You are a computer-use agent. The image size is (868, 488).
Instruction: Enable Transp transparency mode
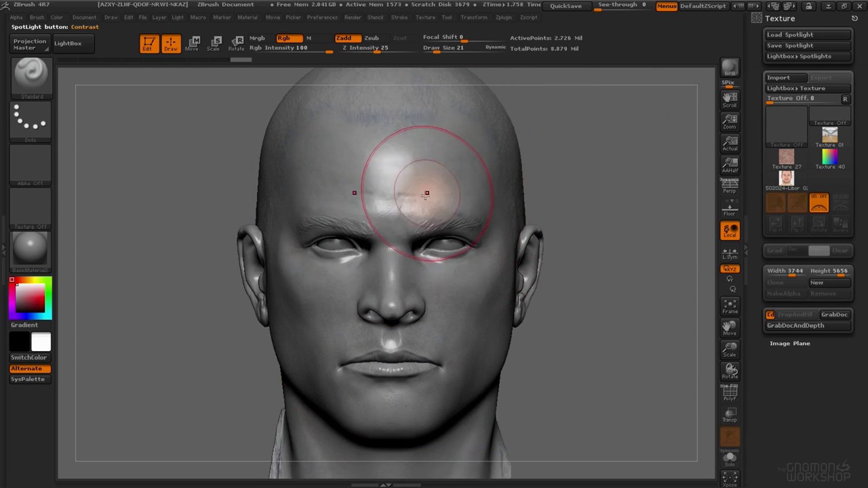pyautogui.click(x=730, y=415)
